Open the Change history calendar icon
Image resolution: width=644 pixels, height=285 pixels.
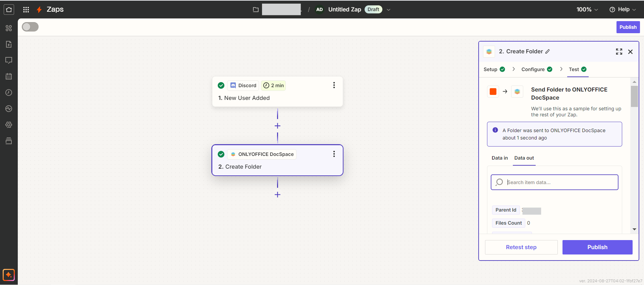click(x=9, y=76)
